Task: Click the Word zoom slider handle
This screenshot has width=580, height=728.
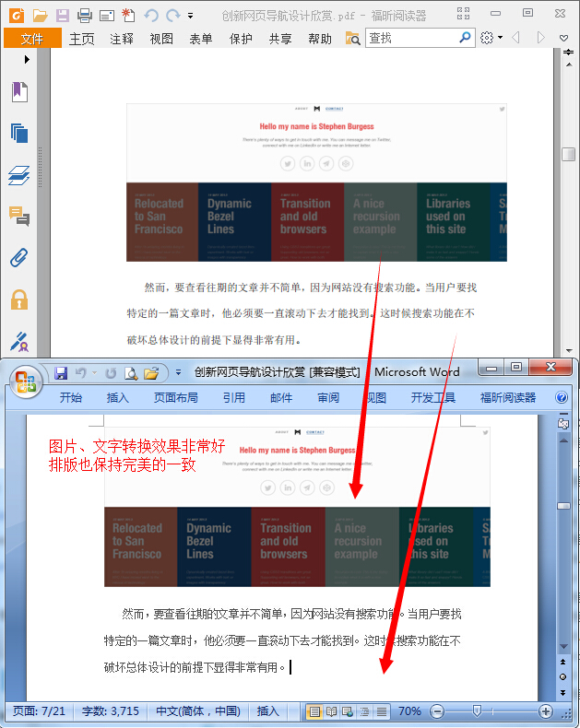Action: point(476,711)
